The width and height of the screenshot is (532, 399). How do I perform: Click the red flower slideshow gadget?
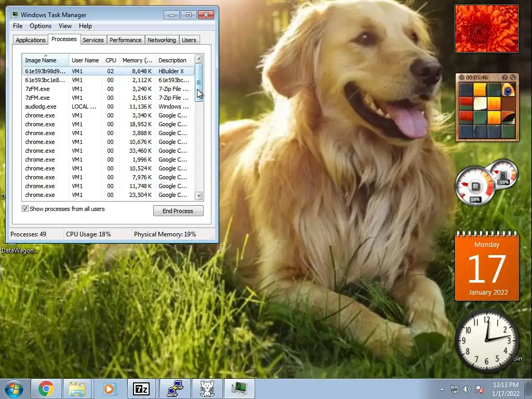pyautogui.click(x=486, y=29)
